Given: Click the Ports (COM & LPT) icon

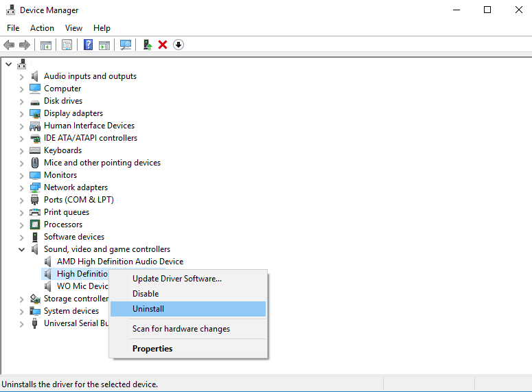Looking at the screenshot, I should (34, 200).
